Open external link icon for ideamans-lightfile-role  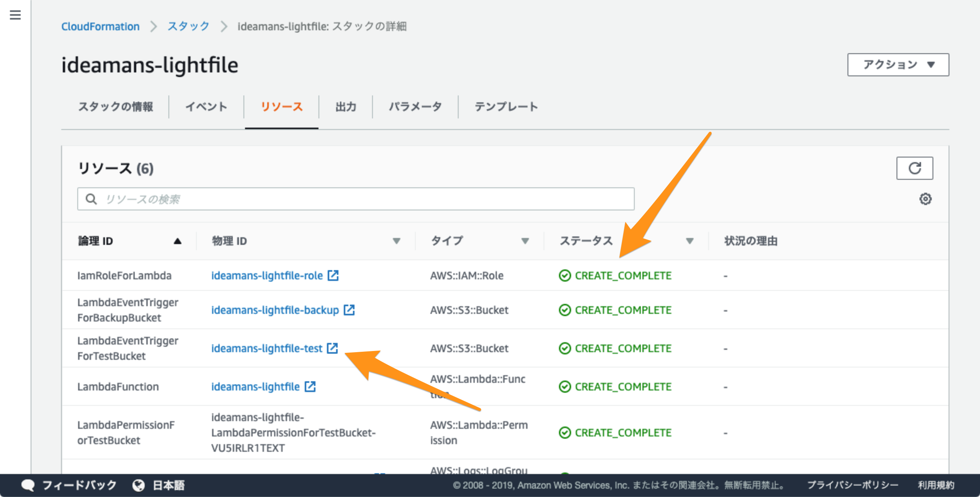[x=333, y=275]
